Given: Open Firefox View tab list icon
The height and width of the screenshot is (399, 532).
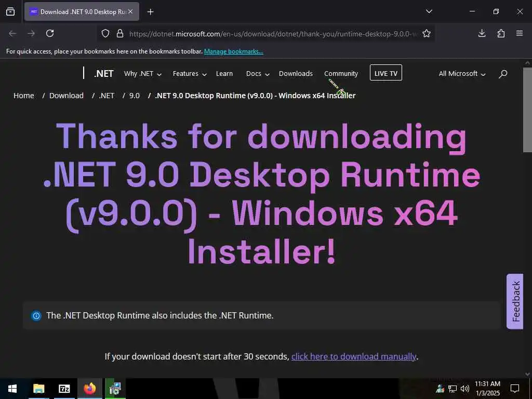Looking at the screenshot, I should (x=10, y=11).
